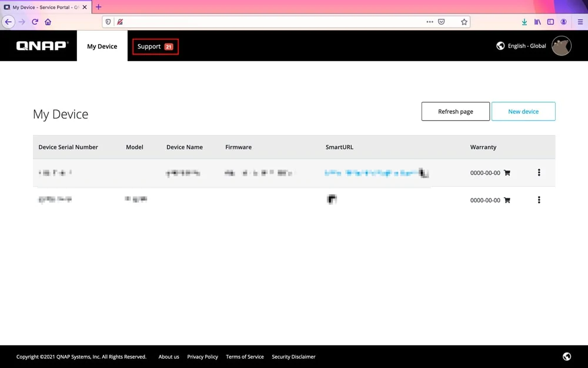Click the tracking protection shield icon
This screenshot has height=368, width=588.
(x=108, y=22)
